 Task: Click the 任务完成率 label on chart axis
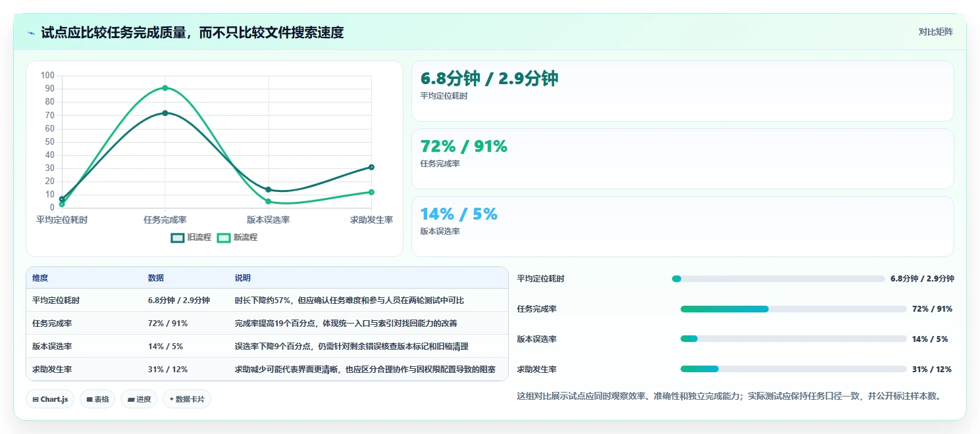coord(165,220)
